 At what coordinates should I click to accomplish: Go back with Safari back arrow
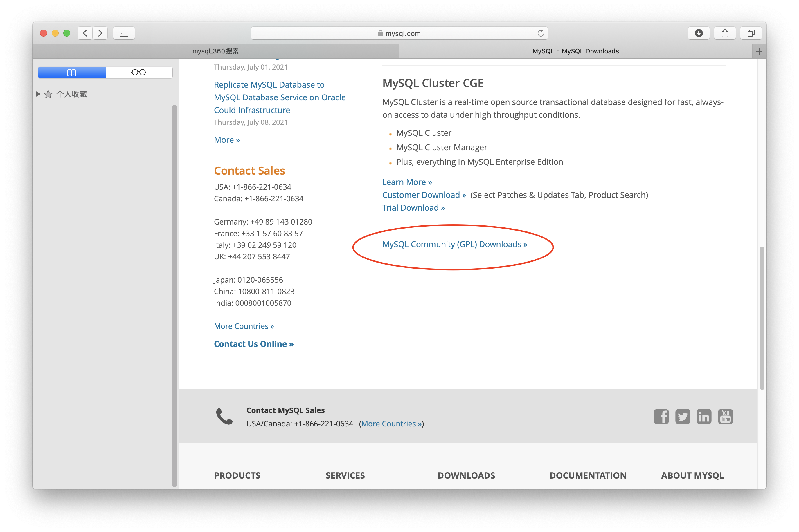point(85,33)
